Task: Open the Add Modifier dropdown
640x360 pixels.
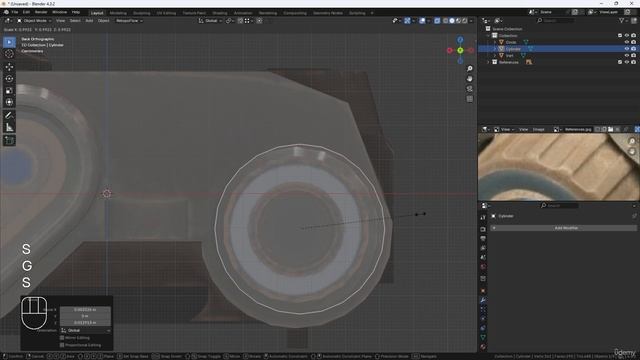Action: coord(564,228)
